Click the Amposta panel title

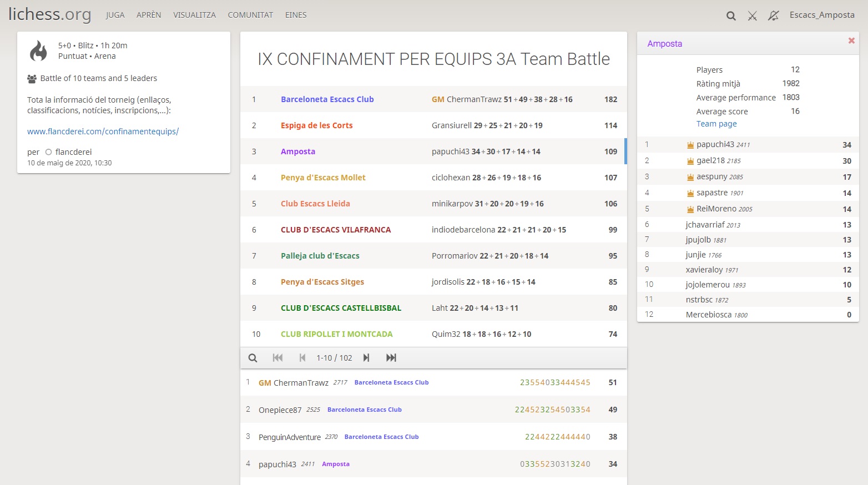click(664, 44)
